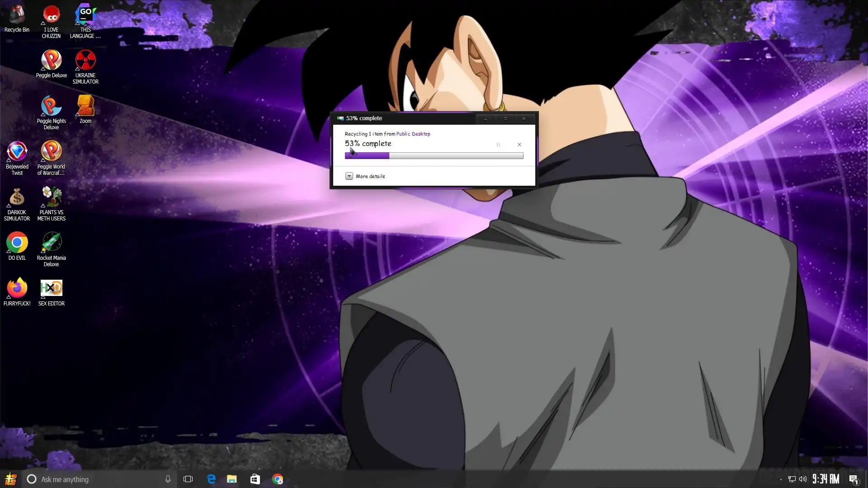Image resolution: width=868 pixels, height=488 pixels.
Task: Cancel the recycling operation
Action: click(519, 145)
